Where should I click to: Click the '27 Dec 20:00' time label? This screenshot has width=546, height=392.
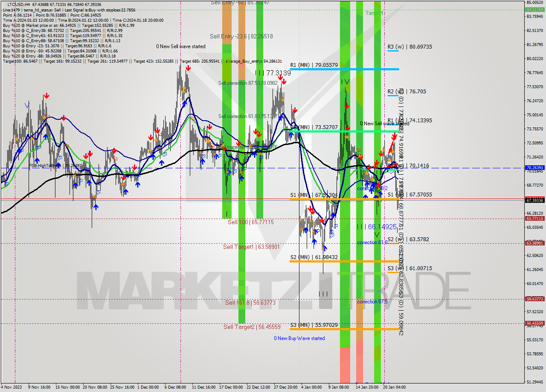pos(285,387)
